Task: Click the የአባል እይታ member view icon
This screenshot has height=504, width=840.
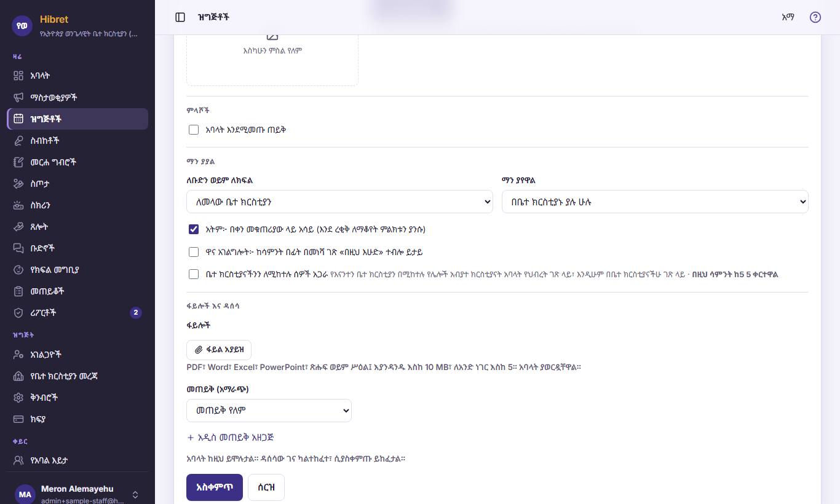Action: tap(18, 460)
